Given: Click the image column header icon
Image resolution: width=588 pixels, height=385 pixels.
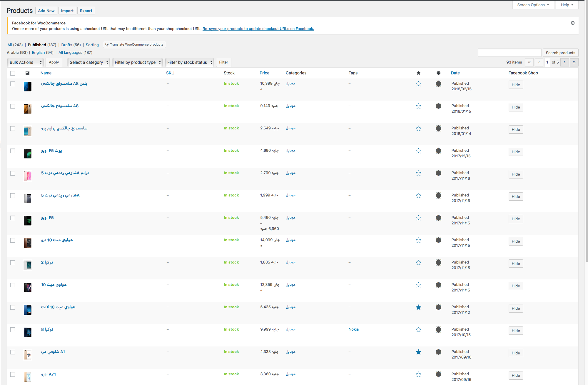Looking at the screenshot, I should 27,73.
